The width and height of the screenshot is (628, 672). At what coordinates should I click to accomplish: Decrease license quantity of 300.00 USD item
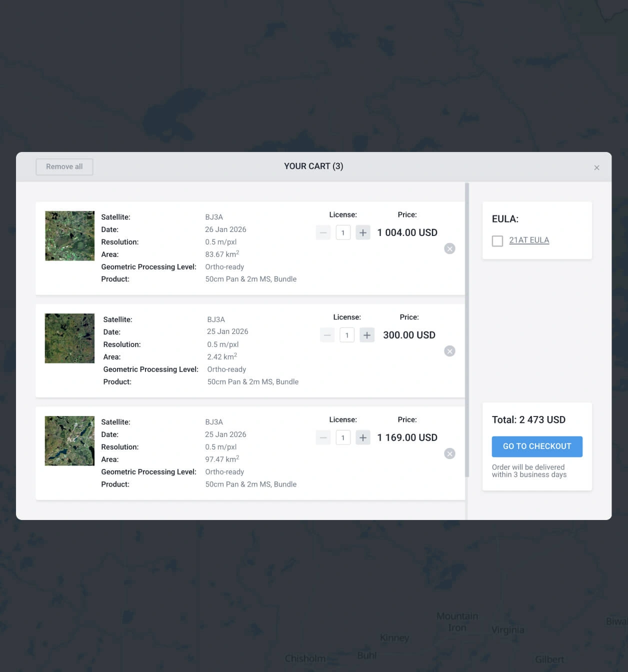[327, 334]
